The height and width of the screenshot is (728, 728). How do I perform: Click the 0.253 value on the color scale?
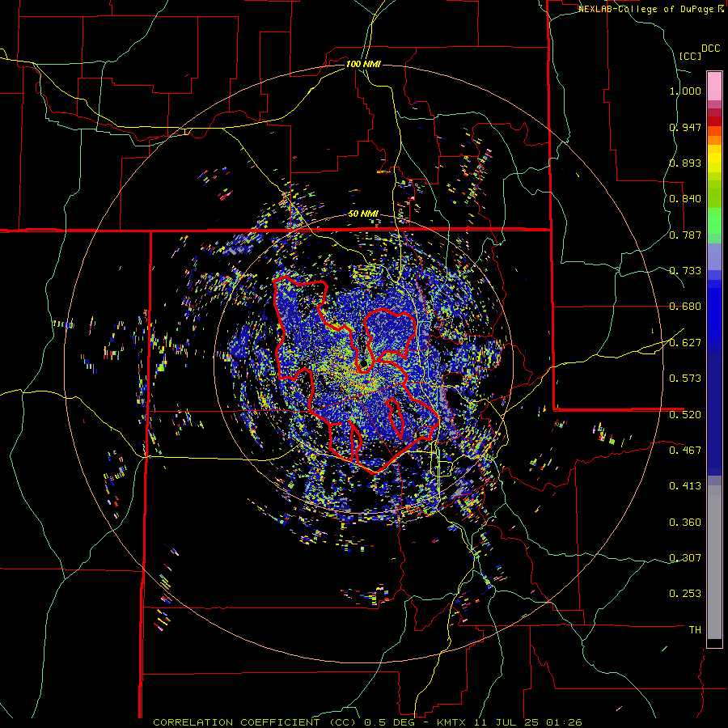coord(685,594)
